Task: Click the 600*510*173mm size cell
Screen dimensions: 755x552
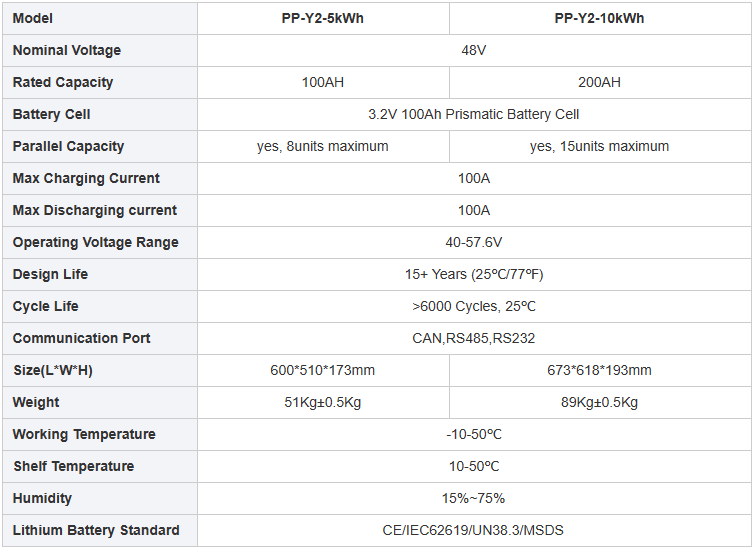Action: click(x=323, y=370)
